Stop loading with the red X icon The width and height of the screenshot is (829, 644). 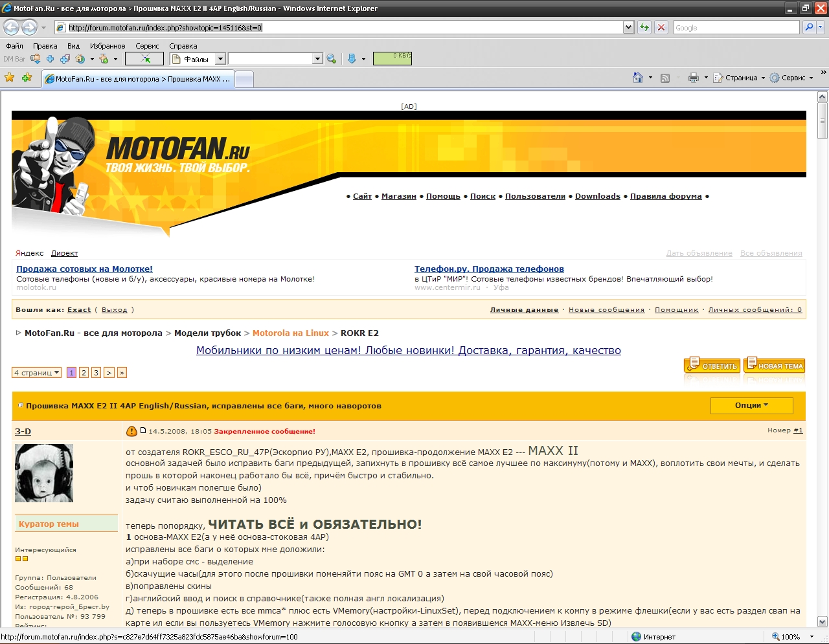(x=661, y=27)
